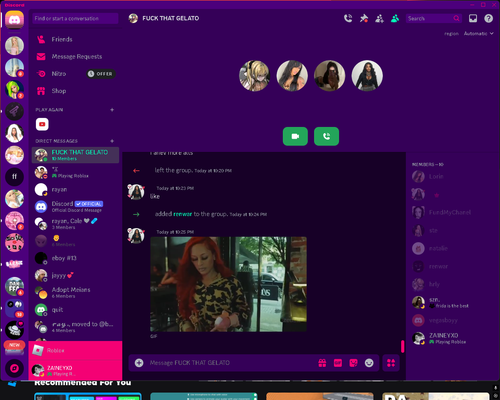Open ZAINEYXD user panel at bottom
Image resolution: width=500 pixels, height=400 pixels.
[x=75, y=370]
